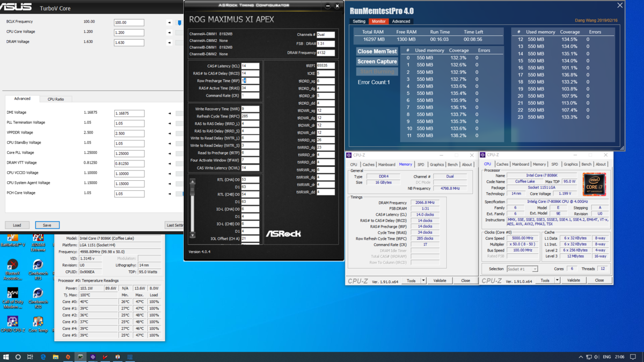Open Cortana search circle on taskbar
The width and height of the screenshot is (644, 362).
pyautogui.click(x=18, y=357)
